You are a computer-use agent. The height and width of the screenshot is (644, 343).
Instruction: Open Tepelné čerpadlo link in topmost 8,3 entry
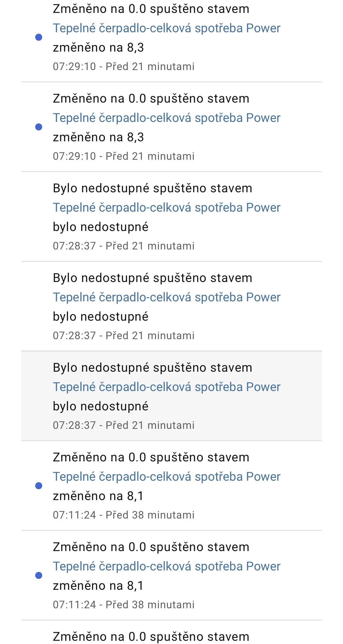(167, 28)
